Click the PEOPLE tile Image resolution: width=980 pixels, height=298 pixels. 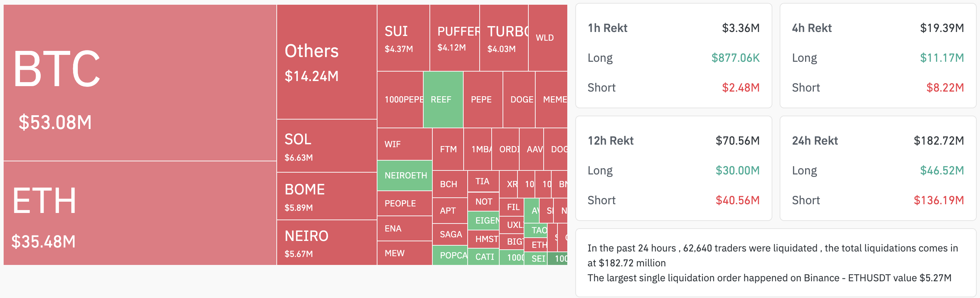click(405, 204)
